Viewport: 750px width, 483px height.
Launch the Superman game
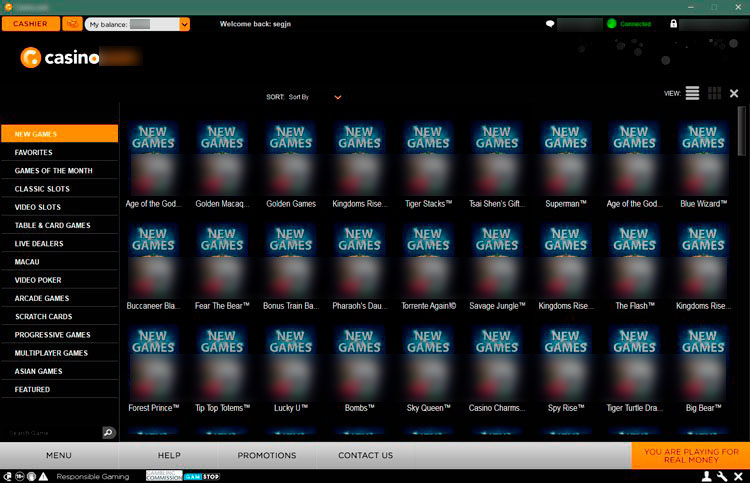point(566,165)
